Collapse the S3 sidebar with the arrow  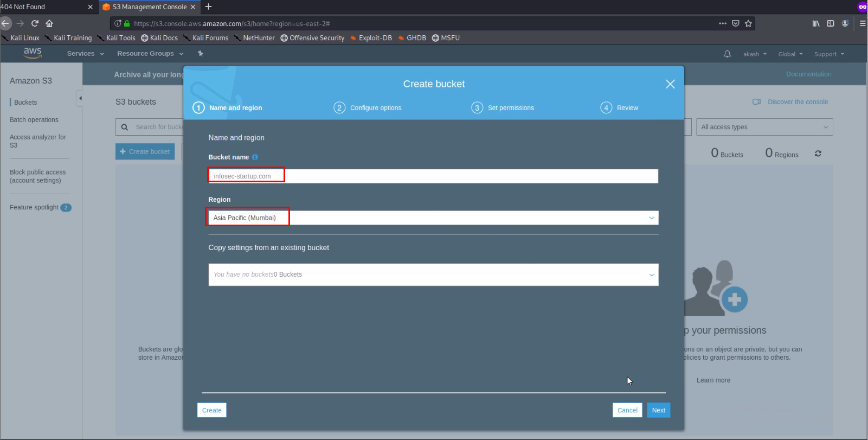click(80, 98)
